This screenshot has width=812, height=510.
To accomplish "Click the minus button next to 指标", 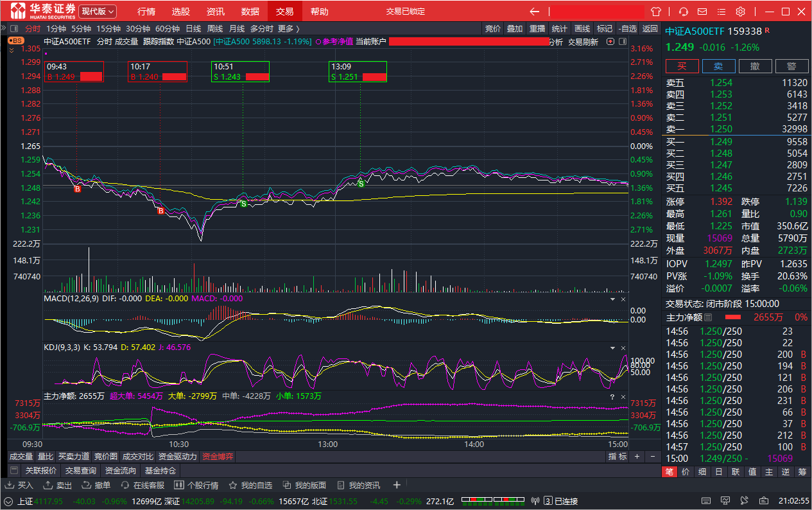I will 653,457.
